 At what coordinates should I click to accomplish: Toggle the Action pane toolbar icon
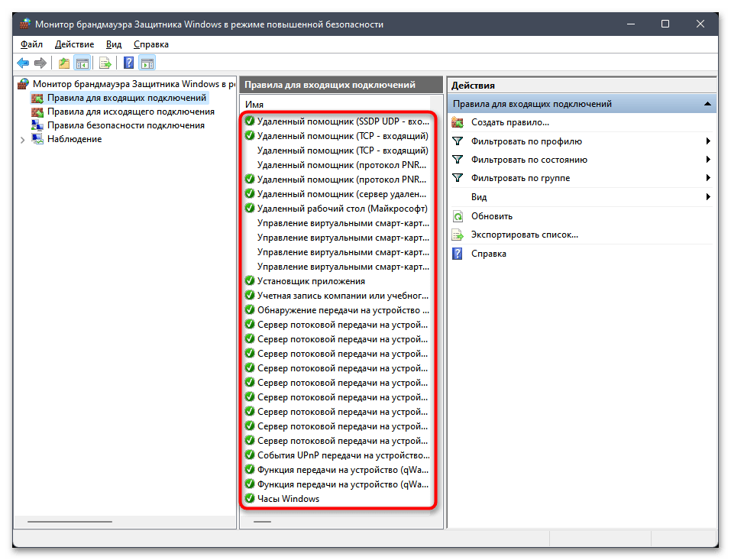(147, 63)
